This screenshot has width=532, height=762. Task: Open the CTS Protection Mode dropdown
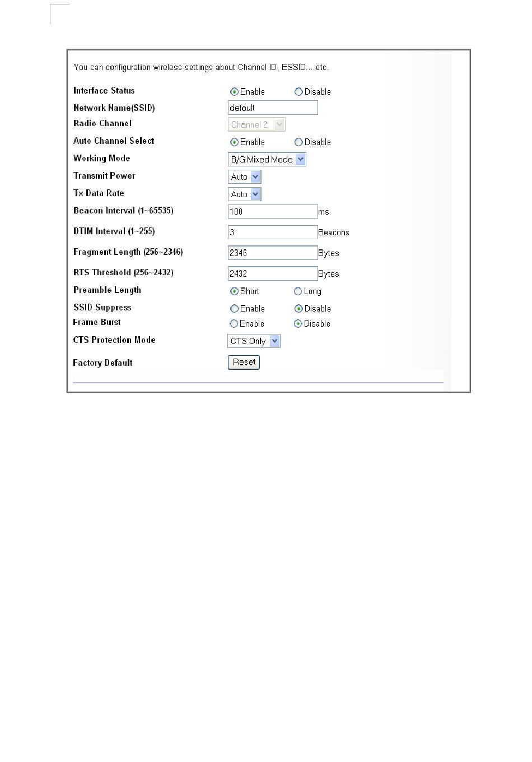click(x=254, y=341)
